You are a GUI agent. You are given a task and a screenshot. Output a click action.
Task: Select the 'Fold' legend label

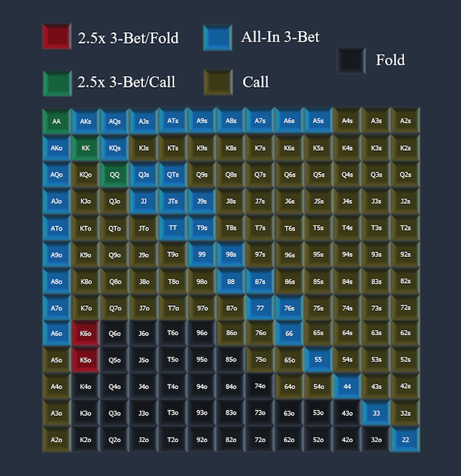point(390,60)
